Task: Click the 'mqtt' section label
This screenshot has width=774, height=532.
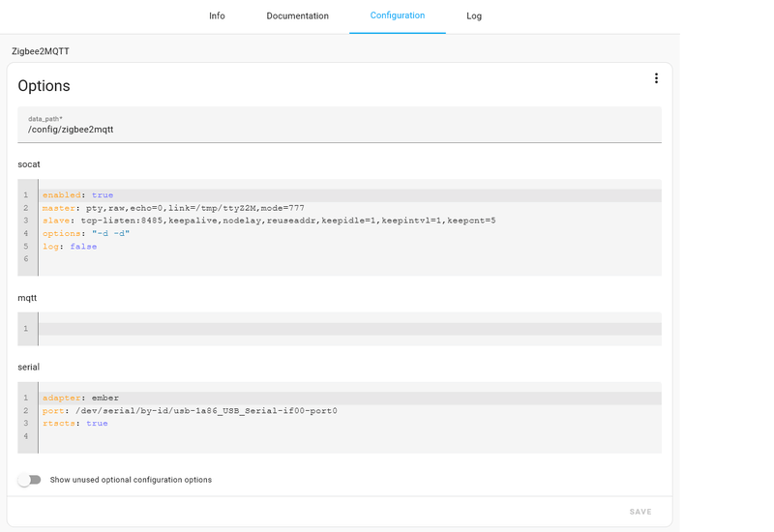Action: pos(27,298)
